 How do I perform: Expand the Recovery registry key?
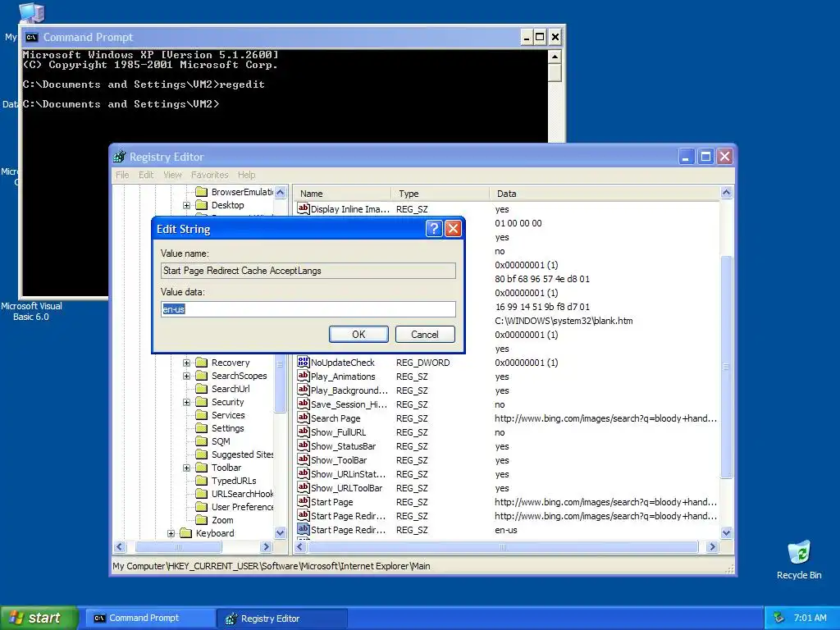click(186, 363)
